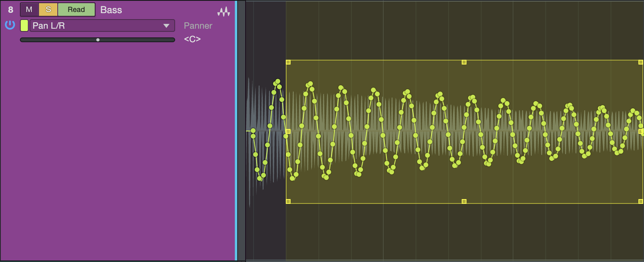Click the Read automation mode button
The height and width of the screenshot is (262, 644).
(x=76, y=10)
